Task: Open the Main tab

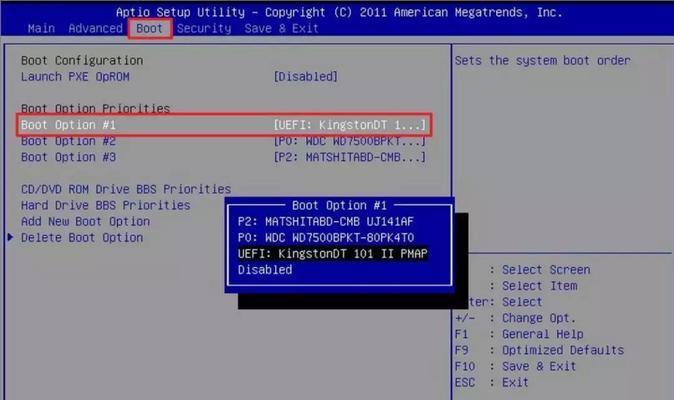Action: 41,29
